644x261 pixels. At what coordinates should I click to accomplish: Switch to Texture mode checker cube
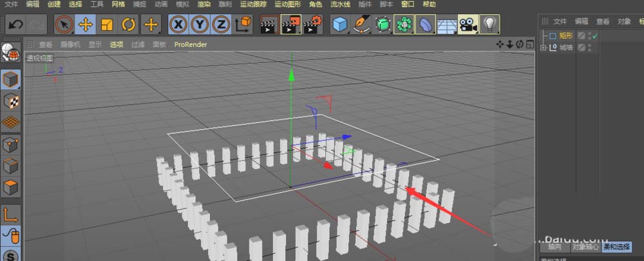click(x=11, y=100)
